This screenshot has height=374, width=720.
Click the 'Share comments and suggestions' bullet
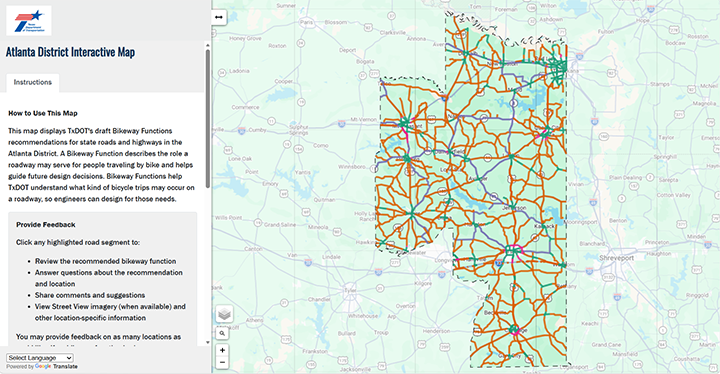point(90,295)
